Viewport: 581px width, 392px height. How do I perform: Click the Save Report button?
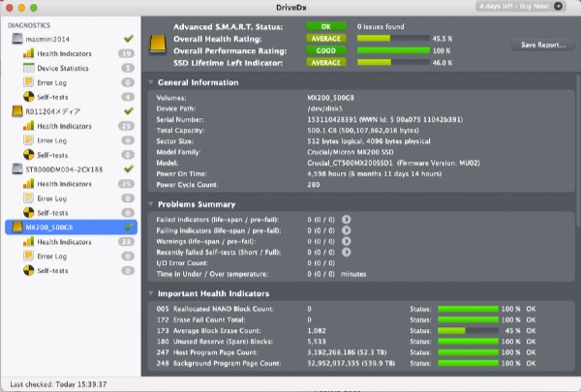[543, 45]
